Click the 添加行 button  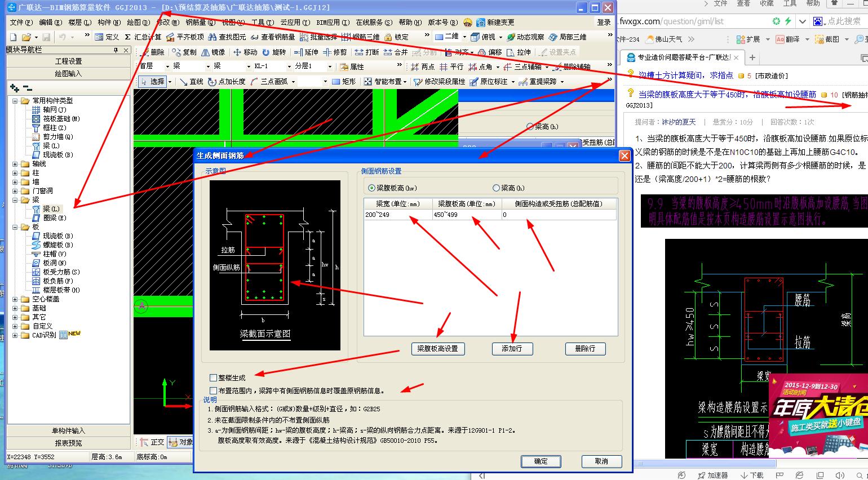point(512,349)
